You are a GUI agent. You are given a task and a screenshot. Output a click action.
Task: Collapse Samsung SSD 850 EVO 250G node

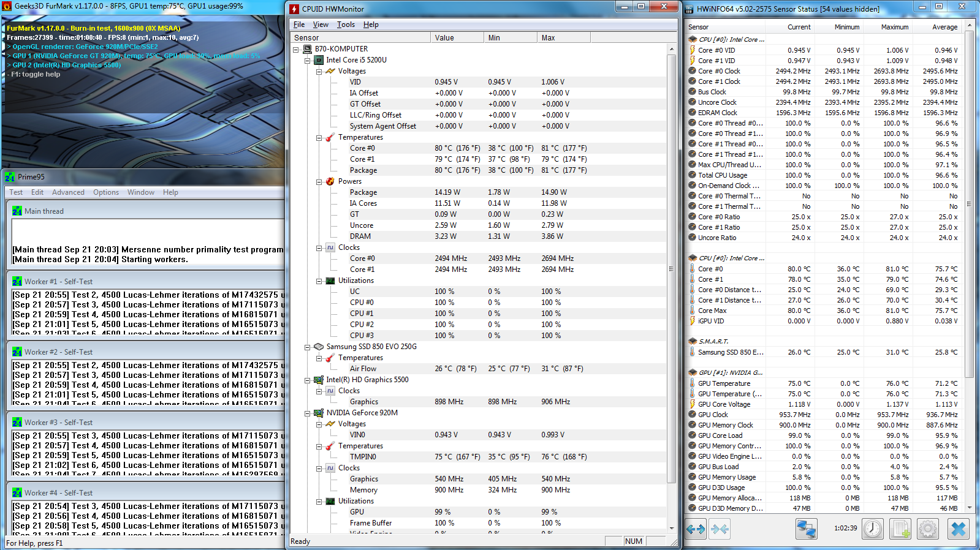click(x=308, y=347)
